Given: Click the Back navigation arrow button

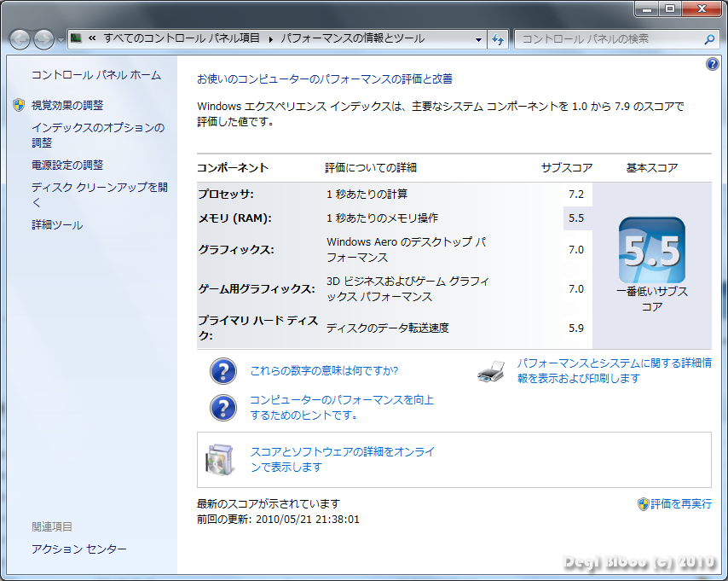Looking at the screenshot, I should click(20, 39).
